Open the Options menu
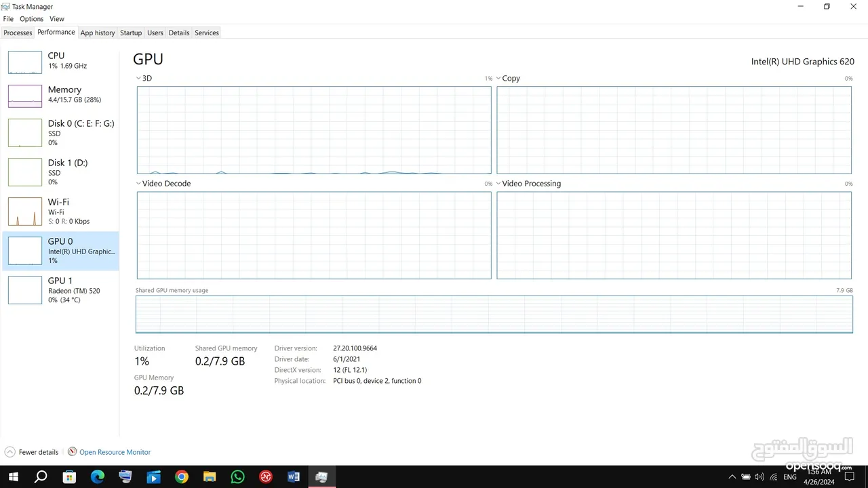Screen dimensions: 868x488 (31, 19)
